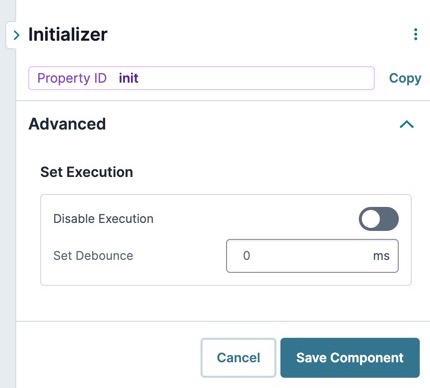Viewport: 430px width, 388px height.
Task: Click the ms unit suffix in debounce field
Action: [x=381, y=256]
